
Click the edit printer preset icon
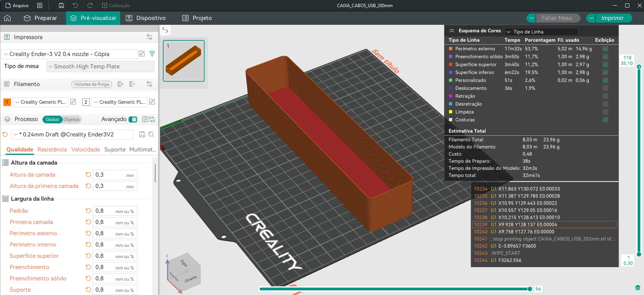coord(142,54)
